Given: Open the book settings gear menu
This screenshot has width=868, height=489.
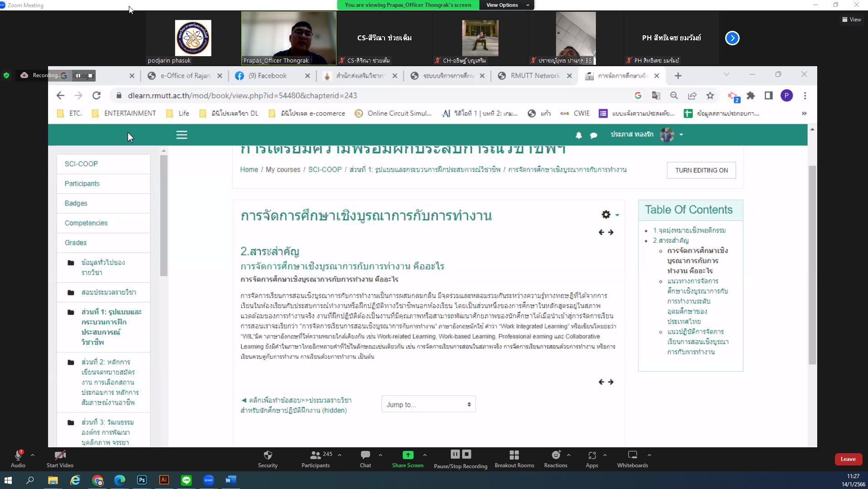Looking at the screenshot, I should tap(610, 214).
